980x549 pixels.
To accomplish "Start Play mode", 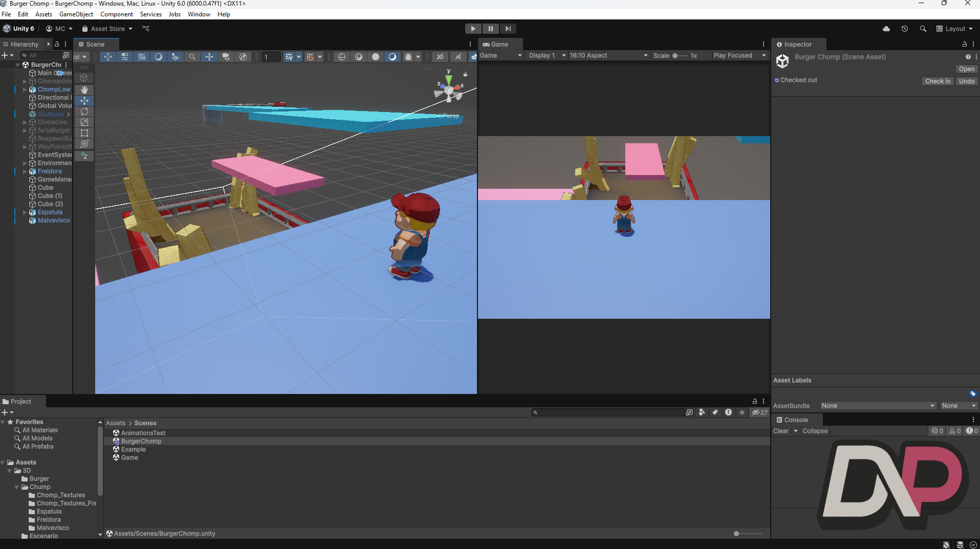I will pyautogui.click(x=473, y=29).
